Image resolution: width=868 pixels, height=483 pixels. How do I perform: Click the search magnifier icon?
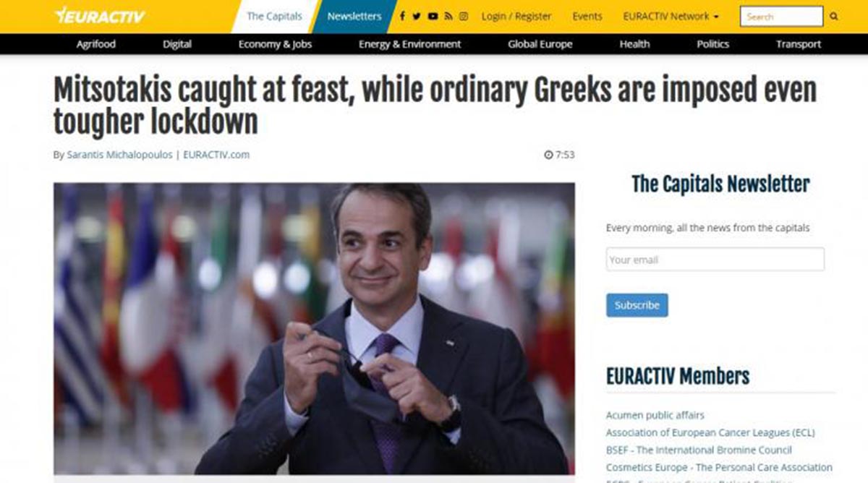(x=834, y=16)
